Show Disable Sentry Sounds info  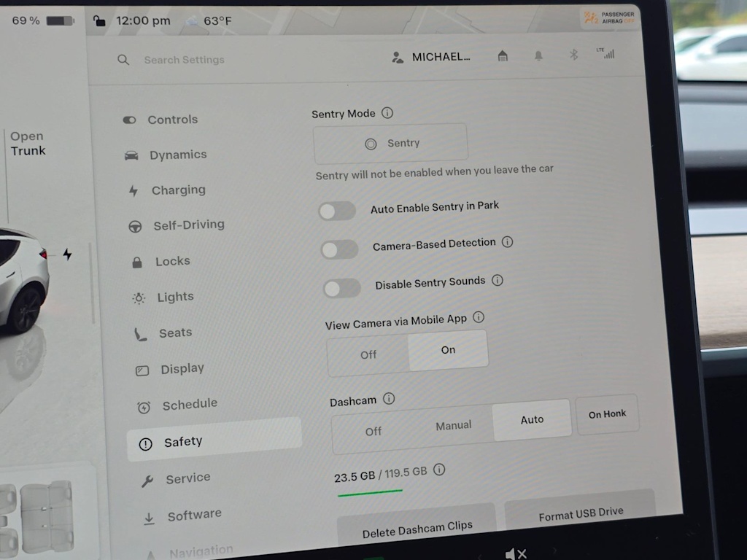498,280
